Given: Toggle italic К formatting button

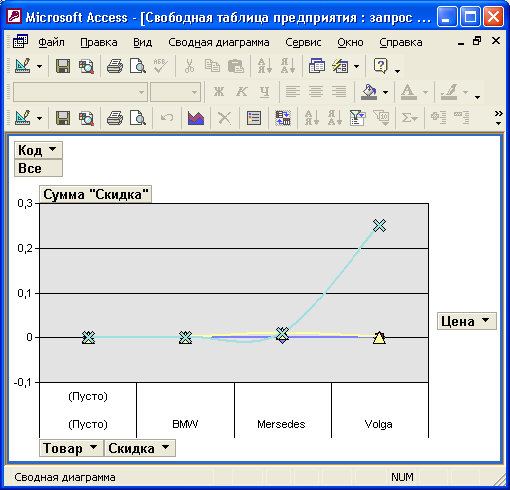Looking at the screenshot, I should (x=242, y=91).
